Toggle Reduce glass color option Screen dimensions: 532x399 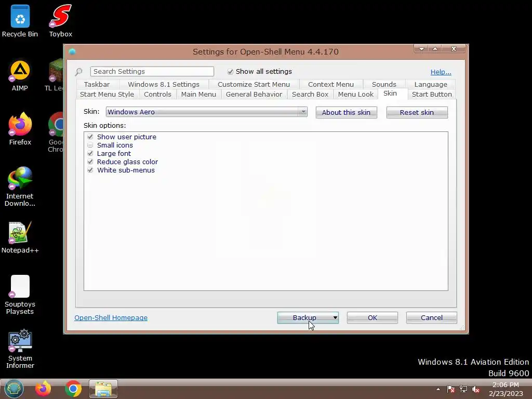pos(90,162)
